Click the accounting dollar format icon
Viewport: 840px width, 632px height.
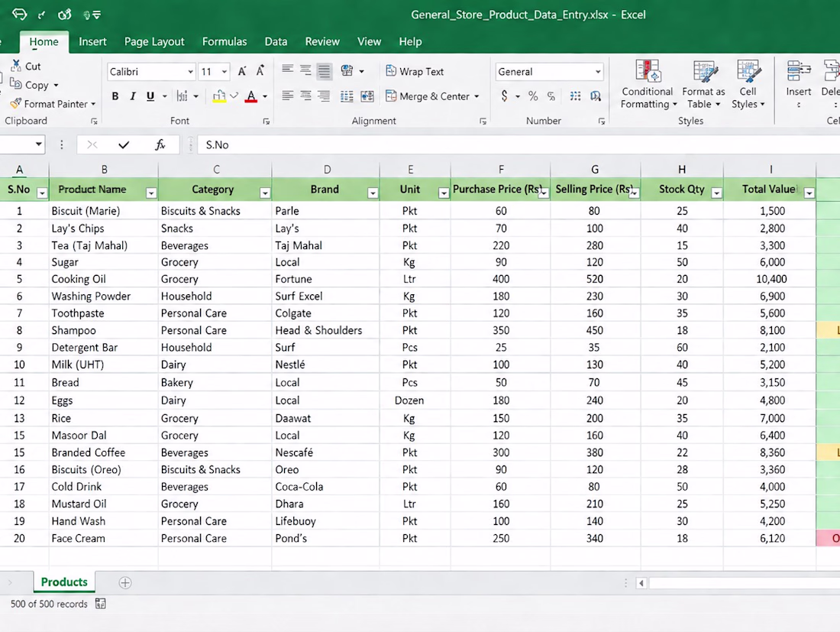(504, 96)
